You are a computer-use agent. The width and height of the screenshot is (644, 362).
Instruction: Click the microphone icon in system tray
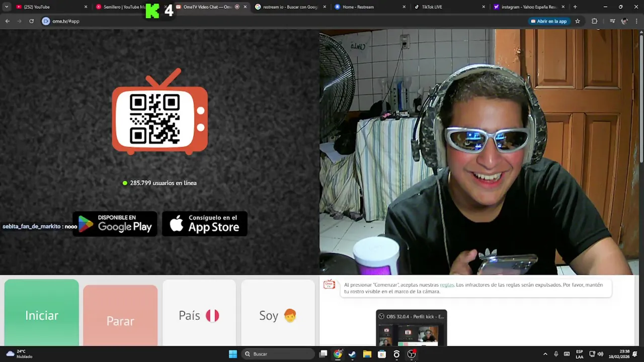click(556, 354)
